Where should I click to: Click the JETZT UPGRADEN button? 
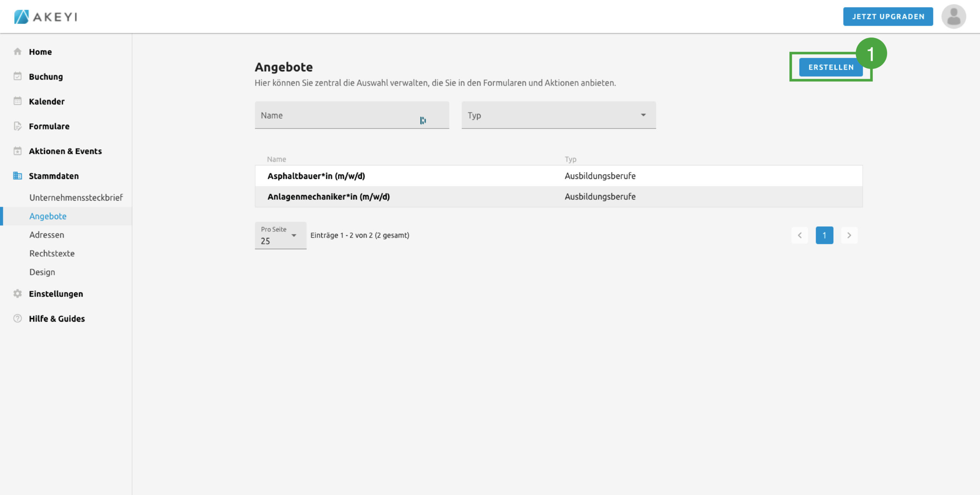888,17
